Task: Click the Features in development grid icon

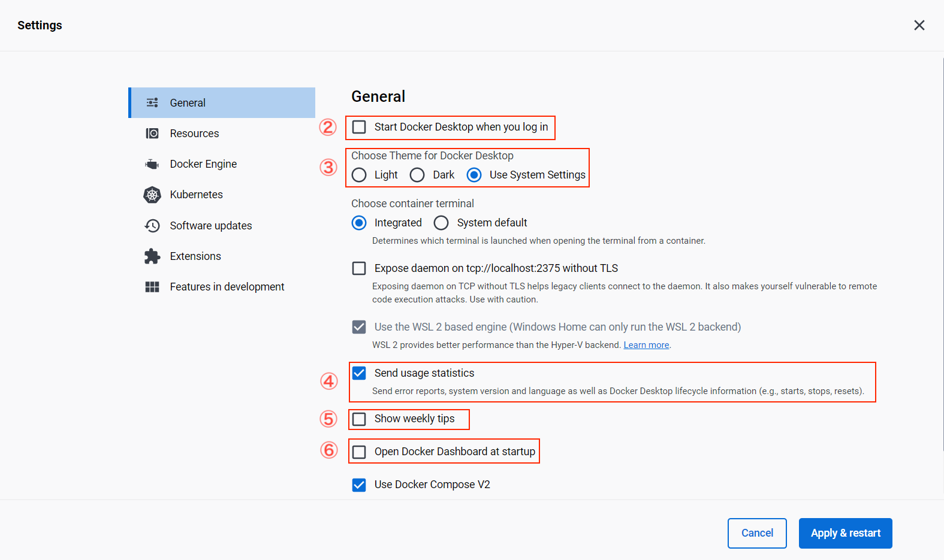Action: pyautogui.click(x=152, y=287)
